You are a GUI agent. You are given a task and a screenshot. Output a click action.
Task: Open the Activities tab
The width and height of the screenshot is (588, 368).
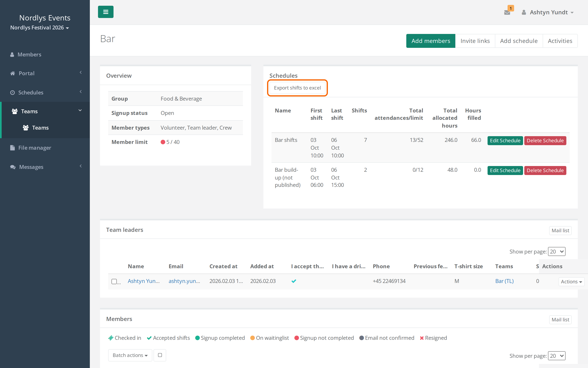(560, 41)
